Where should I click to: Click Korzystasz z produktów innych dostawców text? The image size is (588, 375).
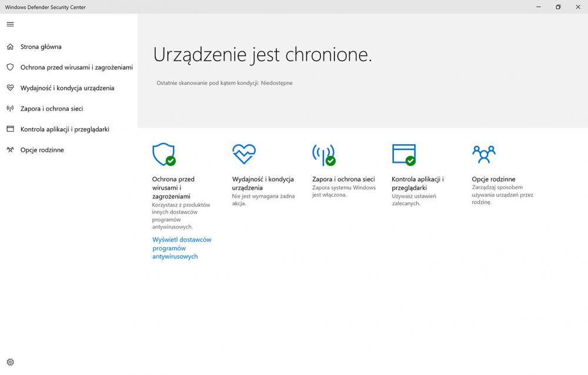click(181, 216)
